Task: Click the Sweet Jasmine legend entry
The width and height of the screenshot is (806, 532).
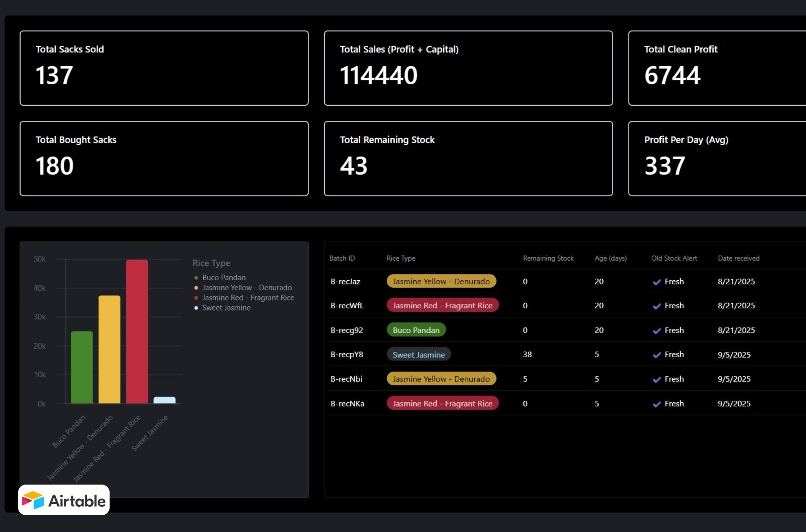Action: tap(226, 308)
